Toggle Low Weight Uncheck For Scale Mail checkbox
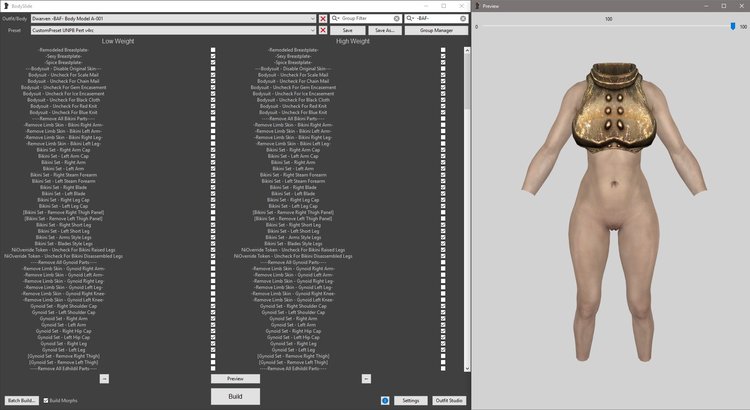750x410 pixels. (x=213, y=75)
